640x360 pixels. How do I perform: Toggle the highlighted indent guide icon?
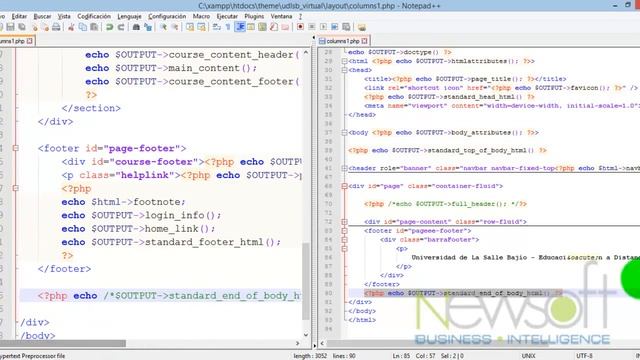coord(240,27)
